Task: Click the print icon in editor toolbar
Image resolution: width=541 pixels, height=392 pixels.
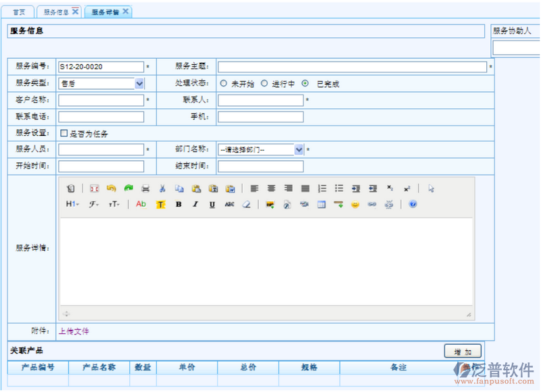Action: pos(145,189)
